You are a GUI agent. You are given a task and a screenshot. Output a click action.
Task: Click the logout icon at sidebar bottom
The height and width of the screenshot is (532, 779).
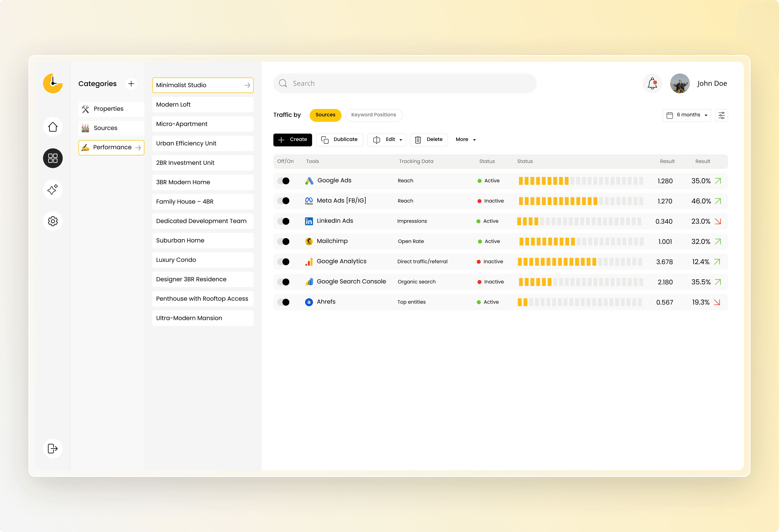pyautogui.click(x=53, y=449)
